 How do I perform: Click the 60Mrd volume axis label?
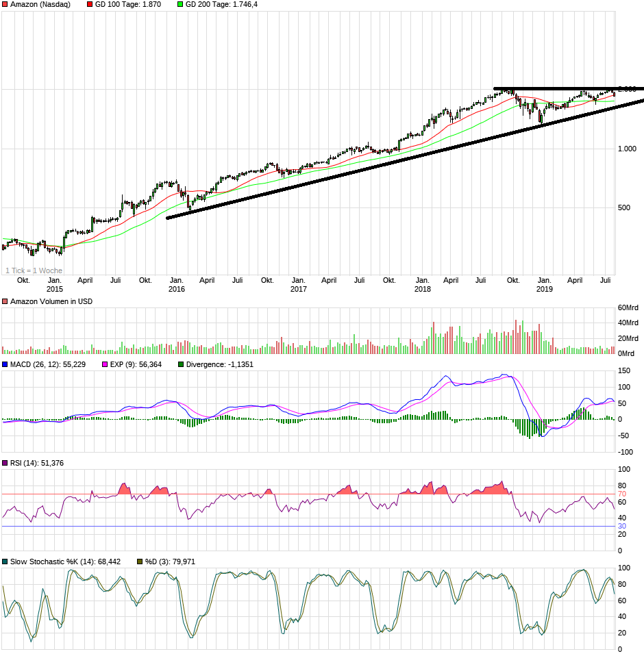pyautogui.click(x=628, y=307)
